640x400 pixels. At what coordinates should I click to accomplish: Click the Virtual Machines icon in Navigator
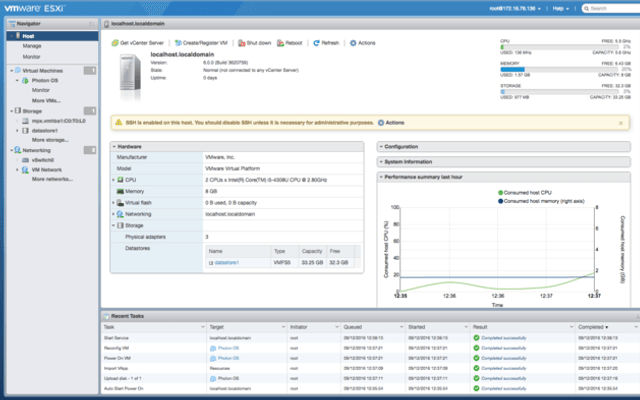pyautogui.click(x=18, y=71)
